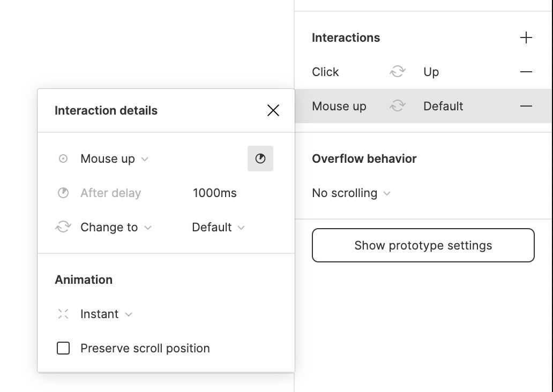
Task: Remove the Mouse up interaction with minus icon
Action: pos(526,106)
